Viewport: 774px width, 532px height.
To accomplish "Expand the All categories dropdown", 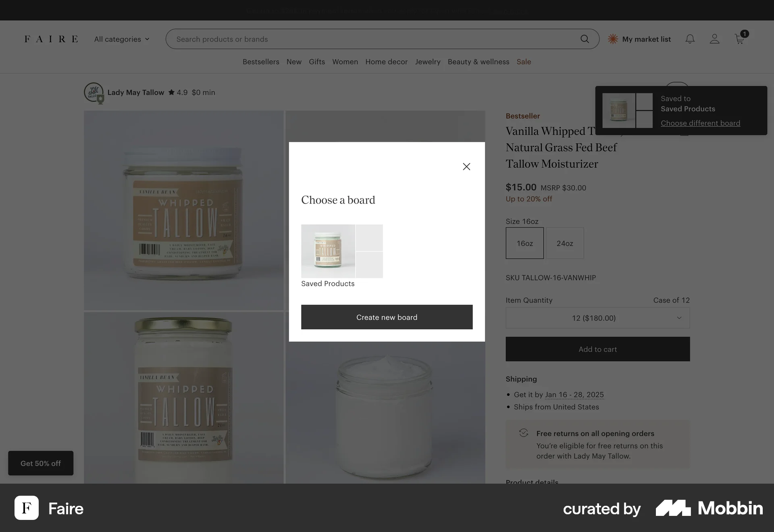I will (x=122, y=39).
